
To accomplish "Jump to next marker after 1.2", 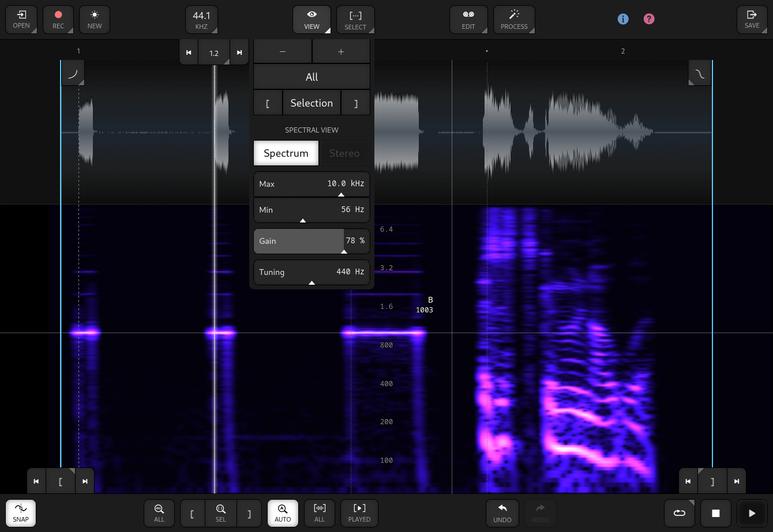I will (x=239, y=52).
